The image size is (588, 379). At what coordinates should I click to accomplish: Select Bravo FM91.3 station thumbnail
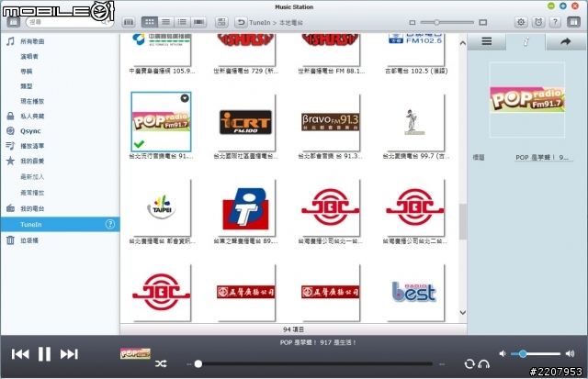click(330, 122)
